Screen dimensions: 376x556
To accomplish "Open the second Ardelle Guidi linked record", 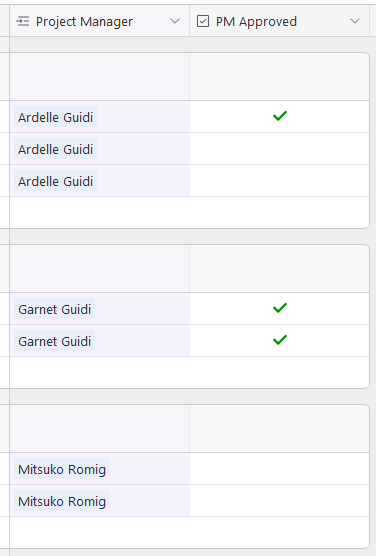I will pos(55,149).
